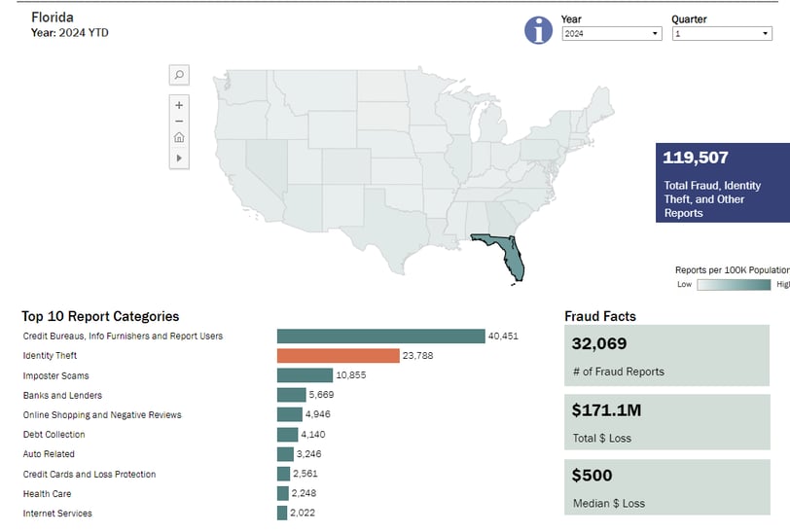Open the Quarter dropdown
Viewport: 790px width, 532px height.
click(x=722, y=34)
